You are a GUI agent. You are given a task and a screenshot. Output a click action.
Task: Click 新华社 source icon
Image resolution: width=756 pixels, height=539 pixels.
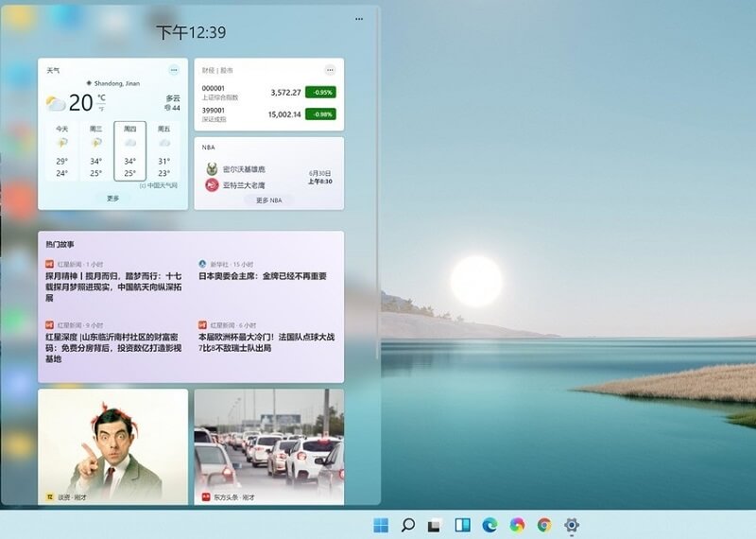pos(202,264)
